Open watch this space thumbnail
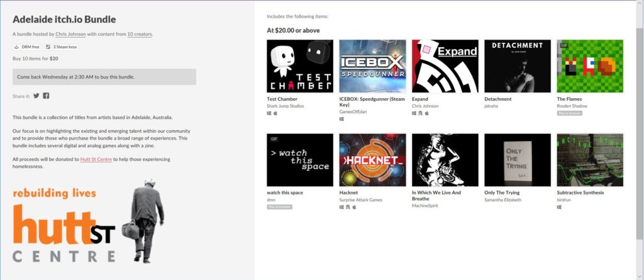 click(300, 160)
